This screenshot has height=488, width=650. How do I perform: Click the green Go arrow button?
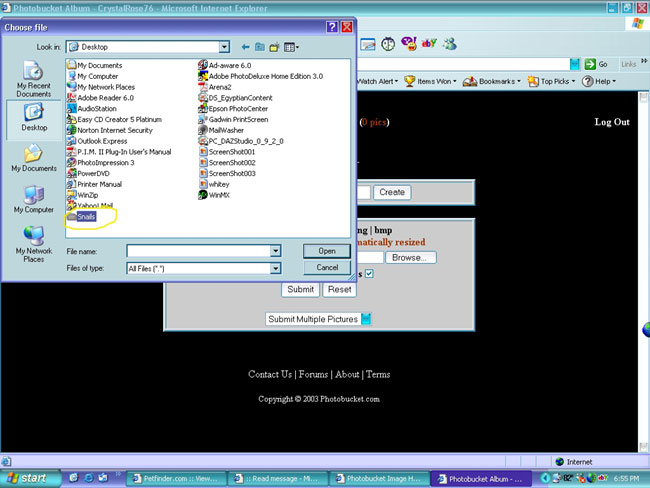[594, 64]
